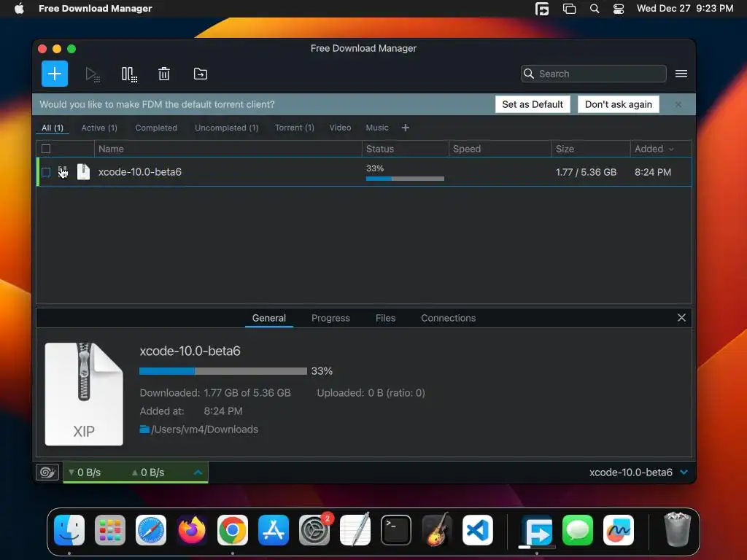Image resolution: width=747 pixels, height=560 pixels.
Task: Click the search magnifier icon
Action: (528, 74)
